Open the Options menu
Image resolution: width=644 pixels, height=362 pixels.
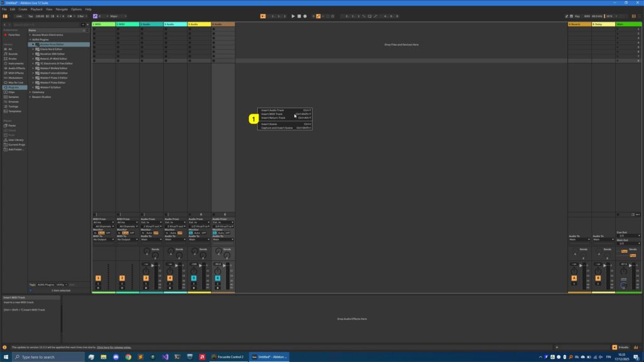[x=76, y=9]
